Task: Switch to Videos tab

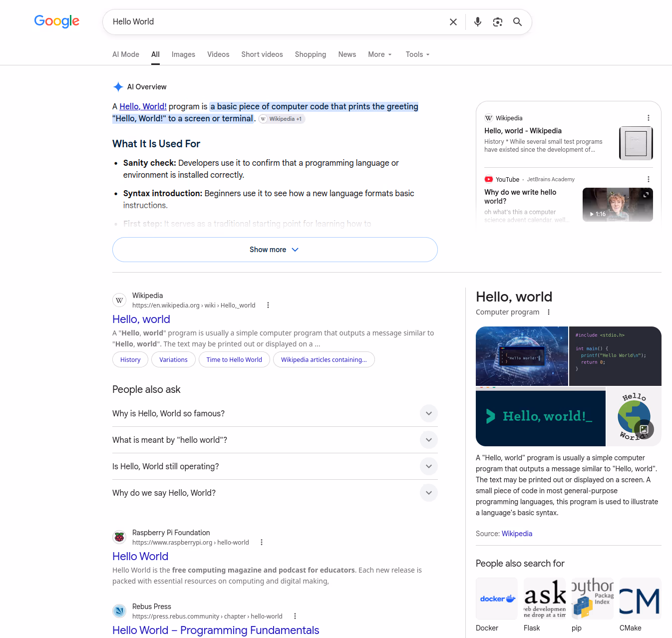Action: pyautogui.click(x=218, y=54)
